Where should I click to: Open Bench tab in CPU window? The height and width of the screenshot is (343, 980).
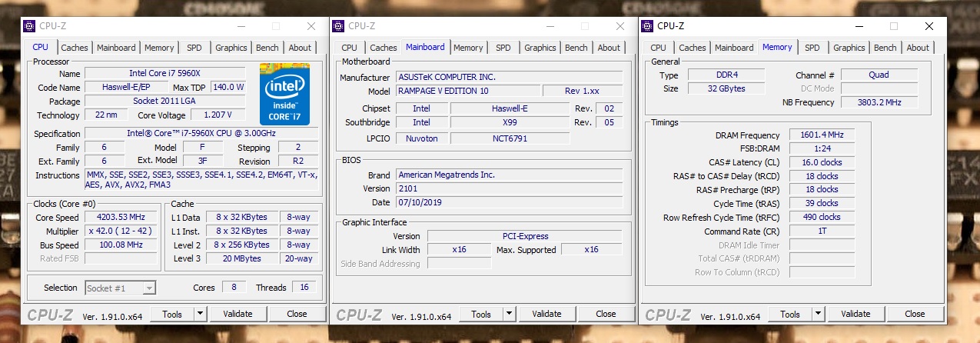click(267, 48)
